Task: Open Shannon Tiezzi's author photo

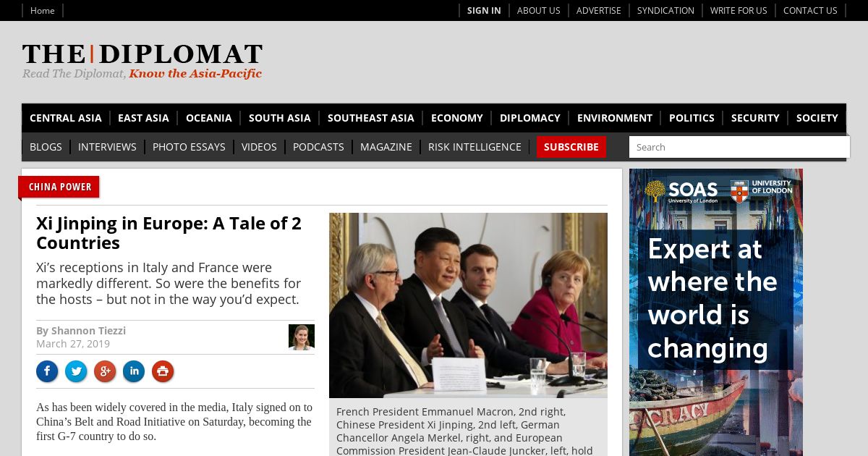Action: click(302, 337)
